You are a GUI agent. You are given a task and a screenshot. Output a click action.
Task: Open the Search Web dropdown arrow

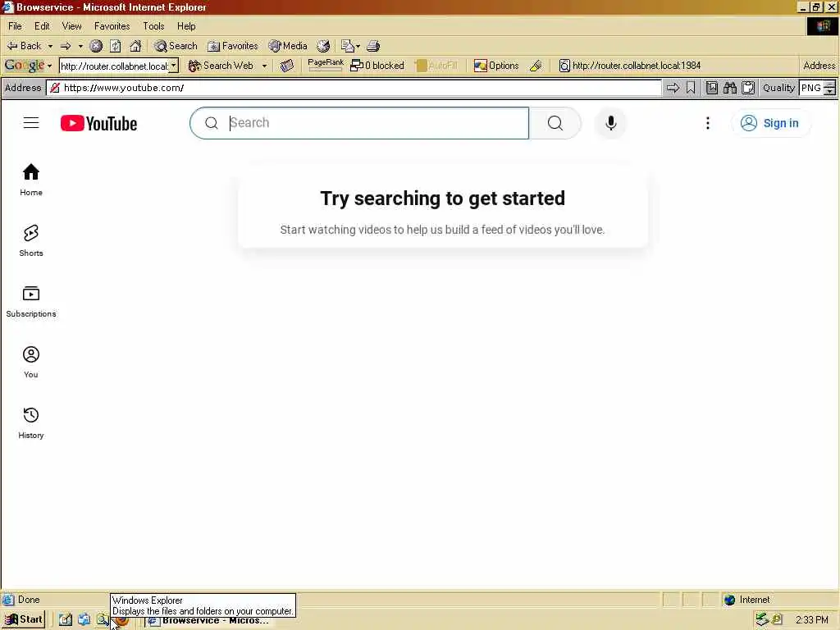pos(264,66)
